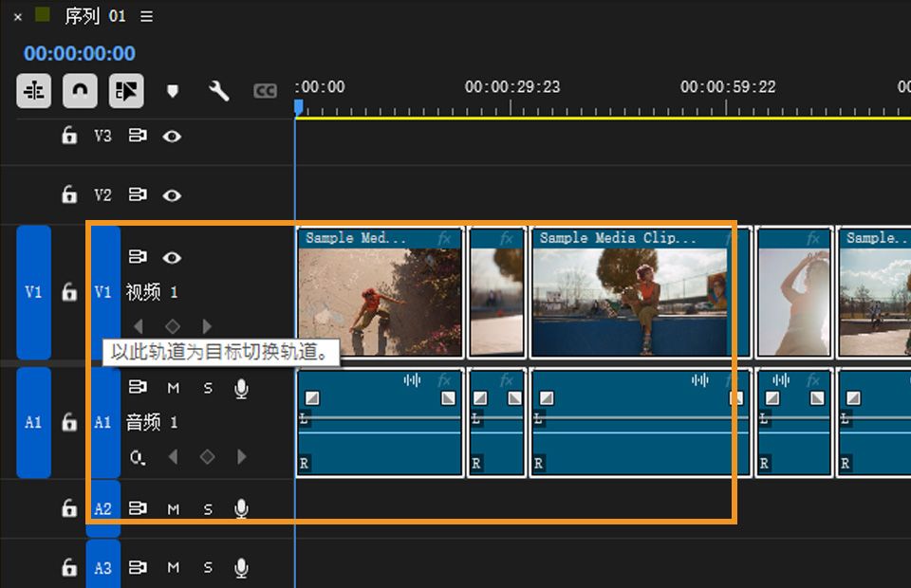Mute audio track A1 with M button
911x588 pixels.
click(x=174, y=388)
